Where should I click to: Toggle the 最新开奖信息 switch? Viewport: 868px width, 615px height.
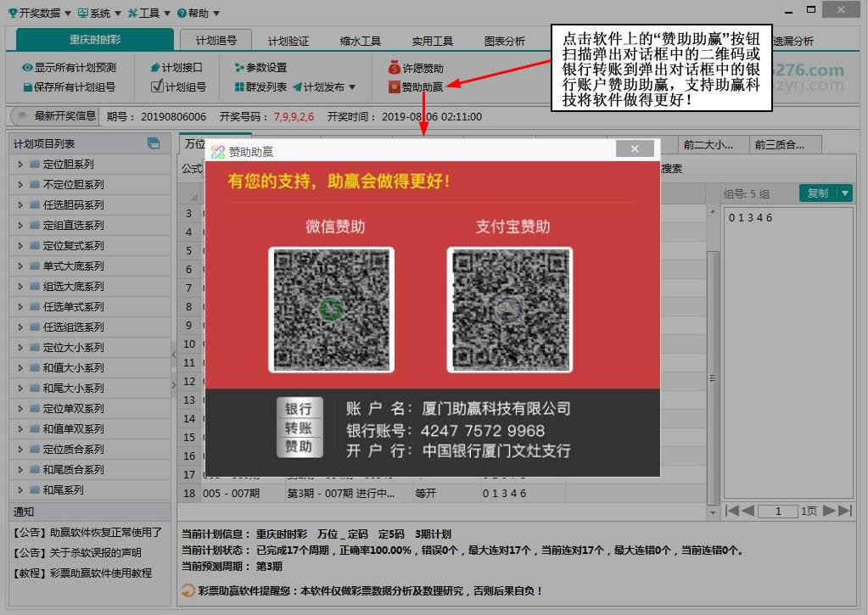[x=21, y=116]
